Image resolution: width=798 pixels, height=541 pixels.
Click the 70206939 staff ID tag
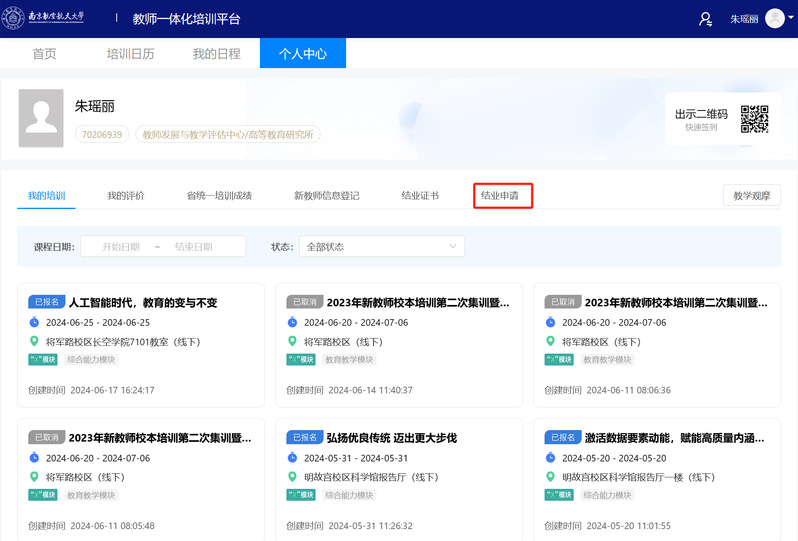pyautogui.click(x=102, y=134)
